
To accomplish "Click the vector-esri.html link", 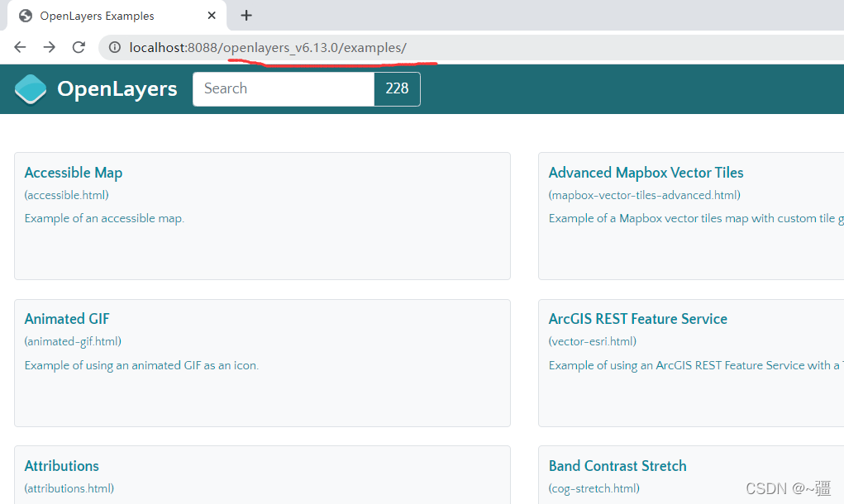I will [593, 341].
